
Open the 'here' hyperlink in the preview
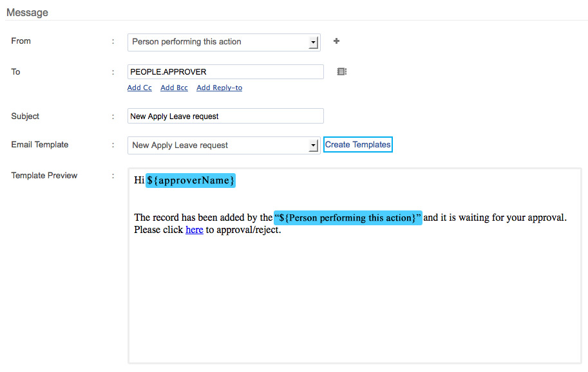(x=194, y=230)
